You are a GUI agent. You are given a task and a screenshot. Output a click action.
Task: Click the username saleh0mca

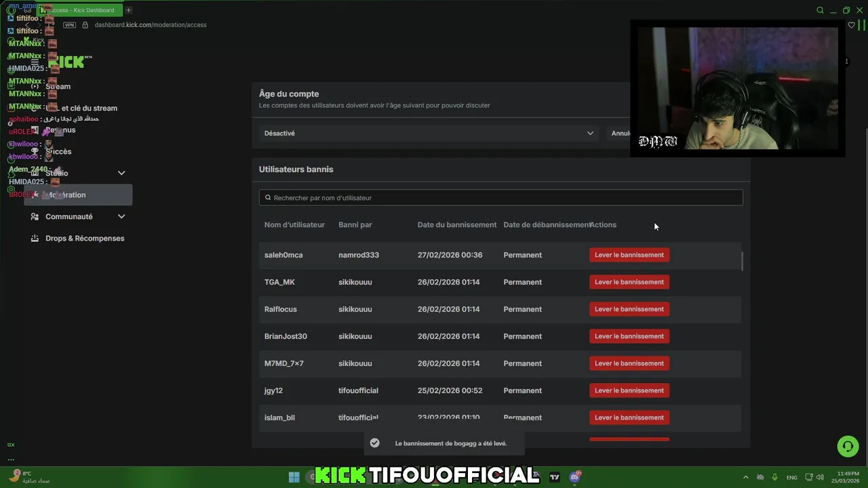point(283,255)
